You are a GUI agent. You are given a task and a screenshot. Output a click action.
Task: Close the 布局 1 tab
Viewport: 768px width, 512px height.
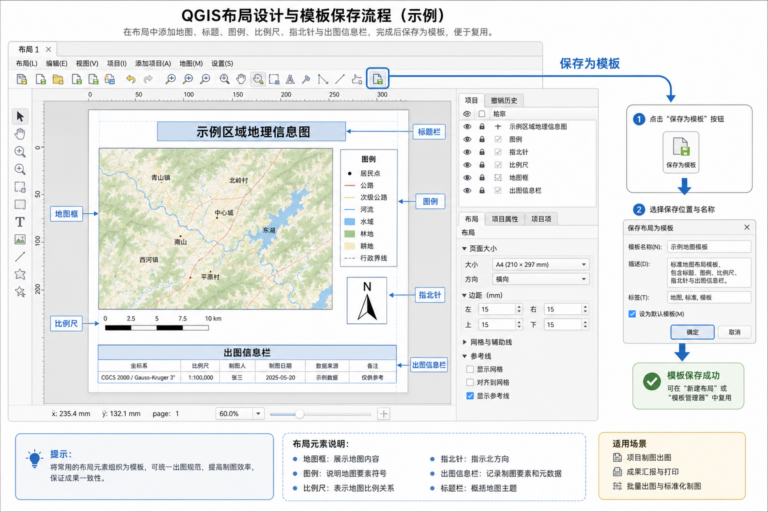pyautogui.click(x=48, y=49)
